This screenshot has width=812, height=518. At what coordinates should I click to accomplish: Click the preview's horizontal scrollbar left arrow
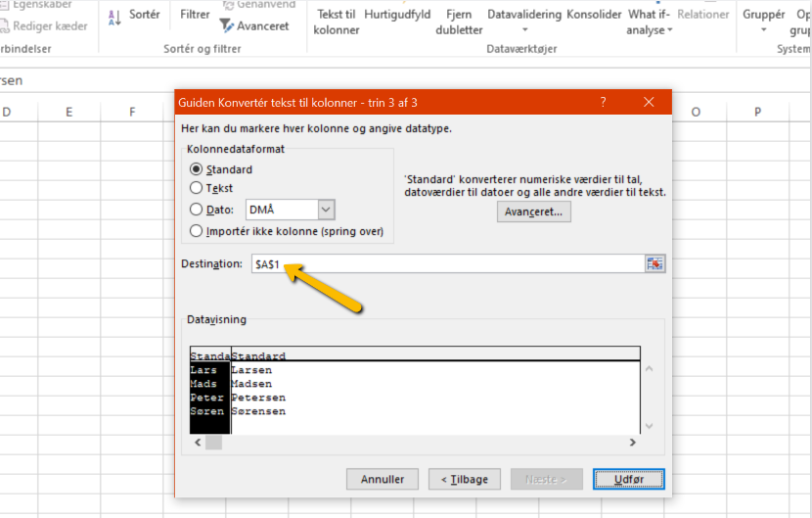197,443
